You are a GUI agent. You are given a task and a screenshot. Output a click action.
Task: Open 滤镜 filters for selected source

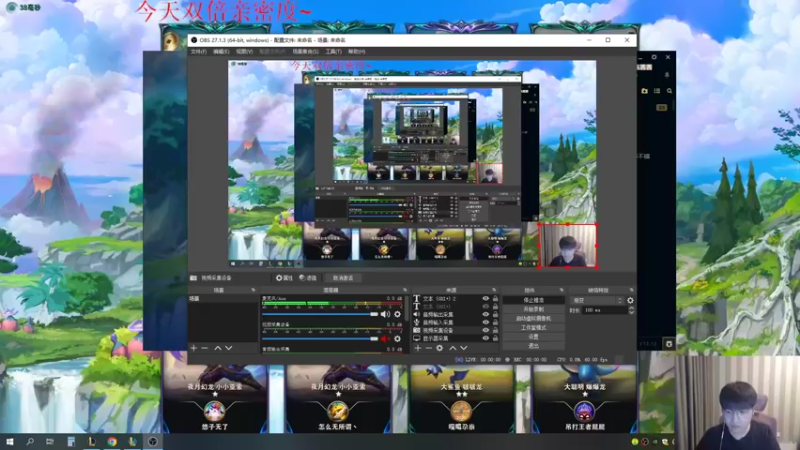(308, 278)
